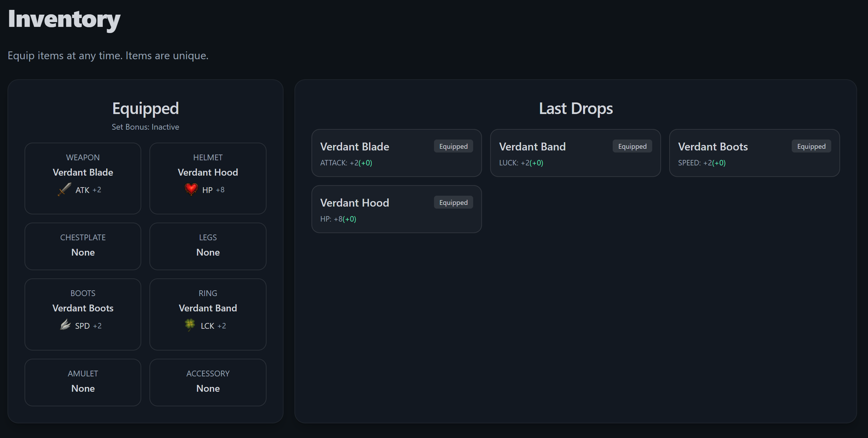
Task: Click the Set Bonus: Inactive label
Action: coord(145,127)
